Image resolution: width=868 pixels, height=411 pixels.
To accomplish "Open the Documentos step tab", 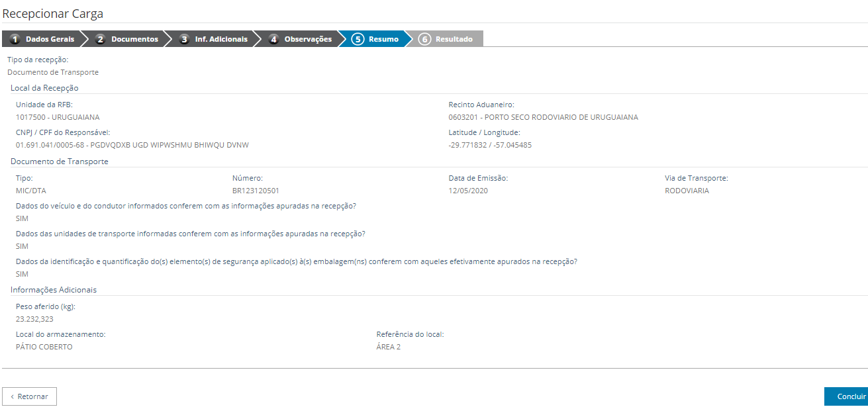I will (x=134, y=39).
